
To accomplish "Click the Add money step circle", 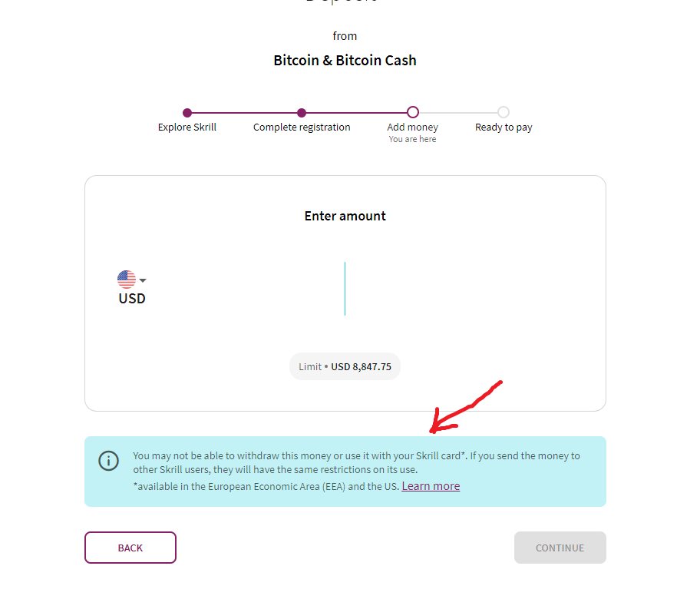I will click(413, 112).
